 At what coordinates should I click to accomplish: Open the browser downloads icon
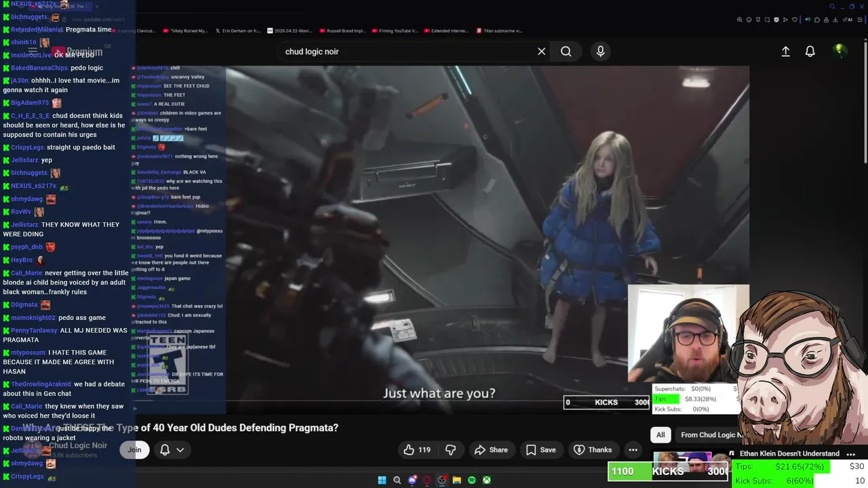[x=835, y=20]
